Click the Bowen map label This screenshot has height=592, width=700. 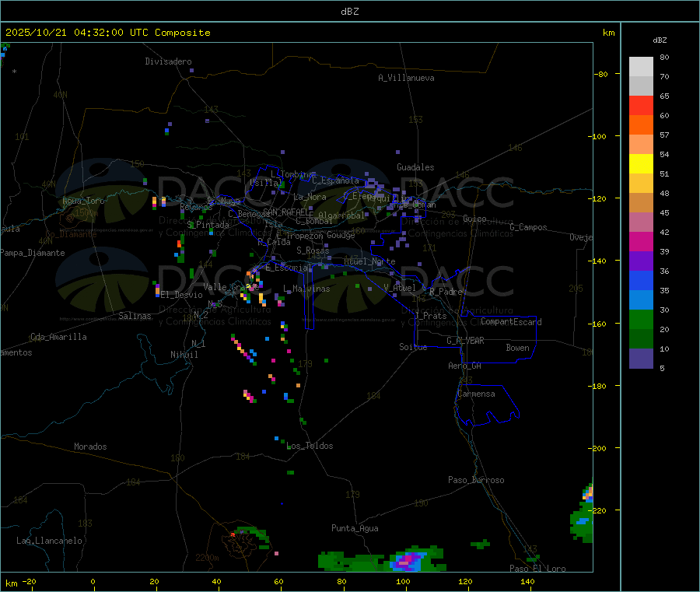coord(517,348)
